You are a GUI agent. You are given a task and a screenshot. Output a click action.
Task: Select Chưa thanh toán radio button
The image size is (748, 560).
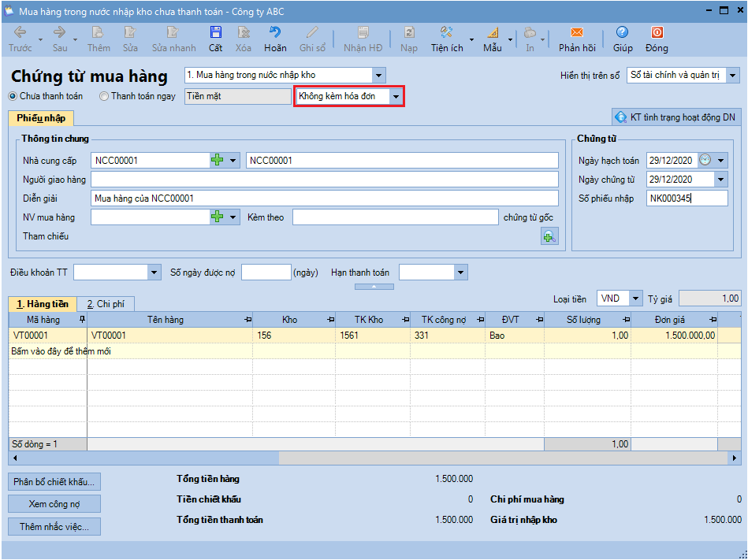click(13, 96)
